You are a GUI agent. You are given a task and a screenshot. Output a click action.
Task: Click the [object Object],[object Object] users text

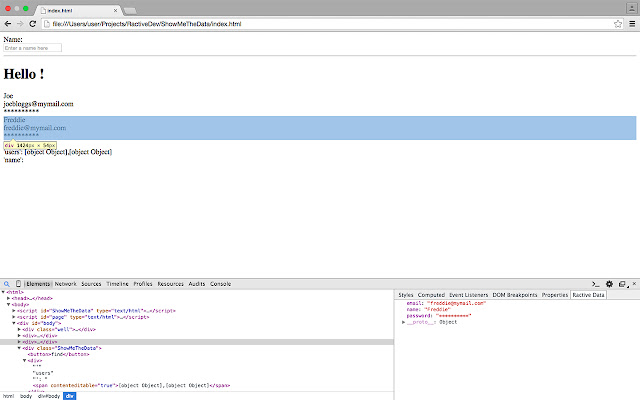coord(68,152)
